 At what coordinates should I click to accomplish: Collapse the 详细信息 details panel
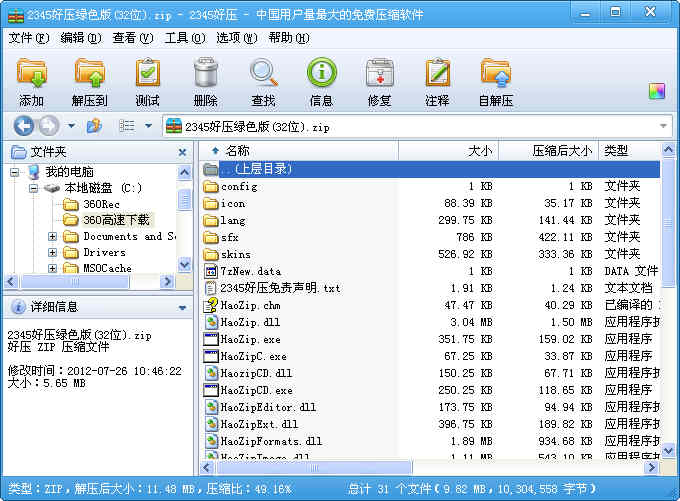[182, 307]
